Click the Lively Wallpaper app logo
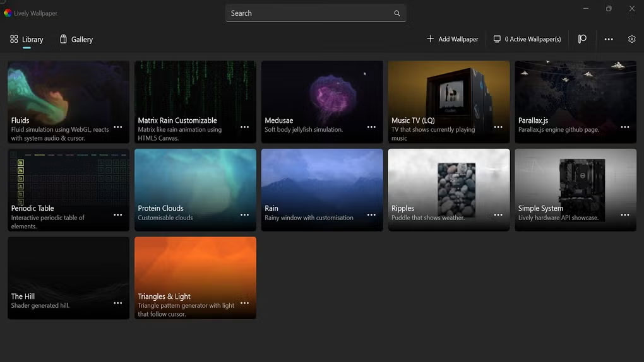The image size is (644, 362). coord(8,13)
